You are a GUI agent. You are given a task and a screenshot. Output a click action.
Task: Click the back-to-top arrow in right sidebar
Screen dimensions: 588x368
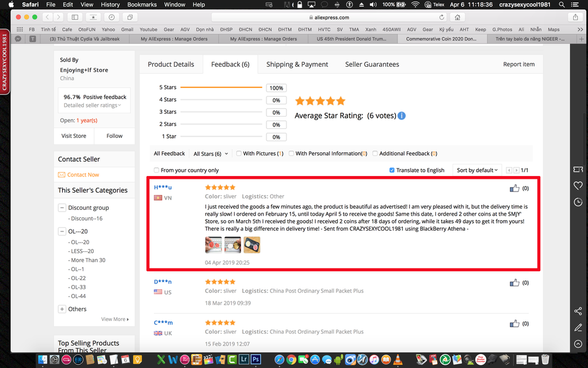[x=578, y=344]
